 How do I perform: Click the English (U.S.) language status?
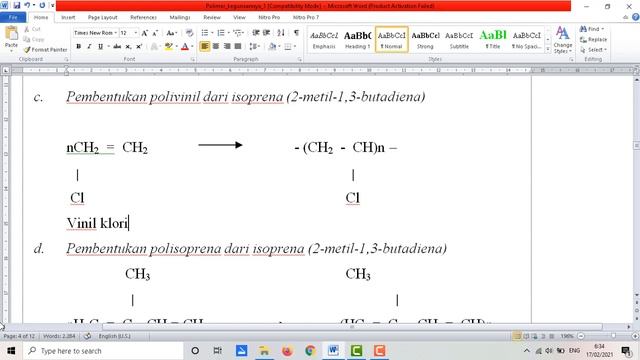[114, 336]
